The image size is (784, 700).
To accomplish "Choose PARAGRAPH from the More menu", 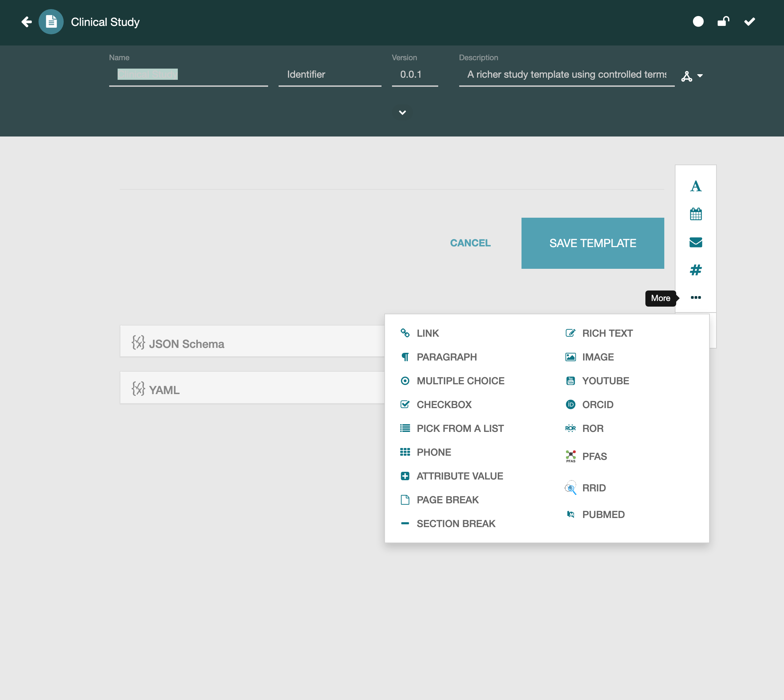I will click(x=438, y=357).
